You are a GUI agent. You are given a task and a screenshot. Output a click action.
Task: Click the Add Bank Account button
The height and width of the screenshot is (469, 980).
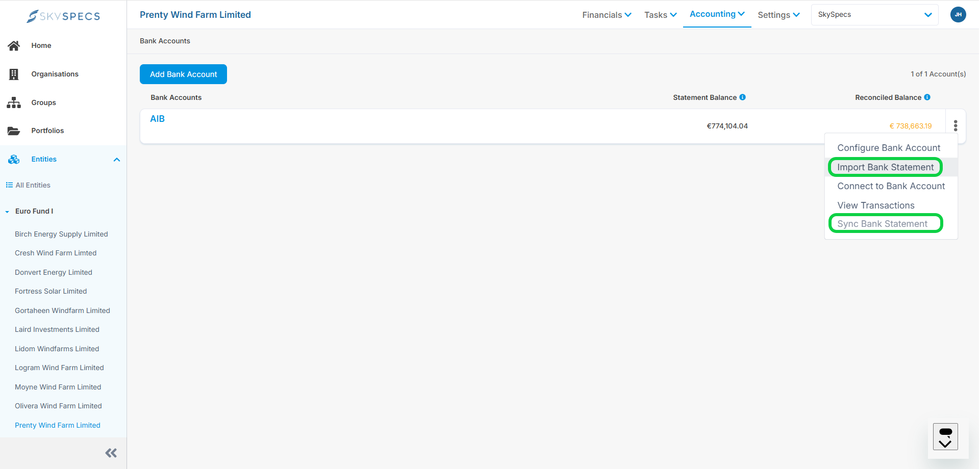pos(184,74)
